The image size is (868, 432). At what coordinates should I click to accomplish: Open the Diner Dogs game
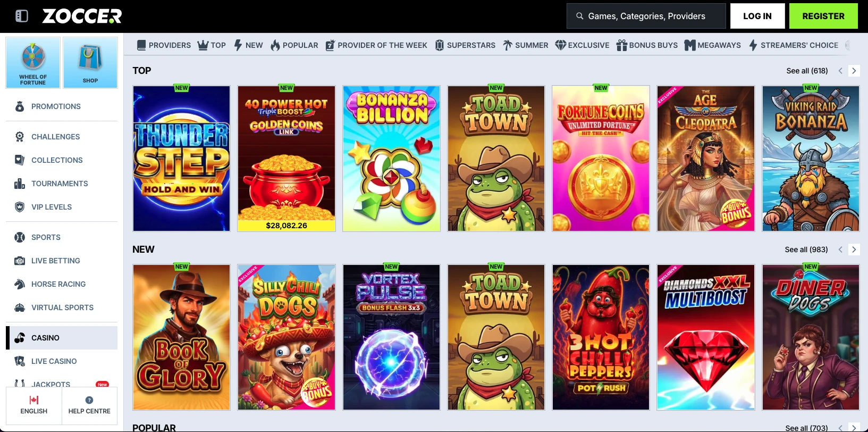pyautogui.click(x=811, y=337)
